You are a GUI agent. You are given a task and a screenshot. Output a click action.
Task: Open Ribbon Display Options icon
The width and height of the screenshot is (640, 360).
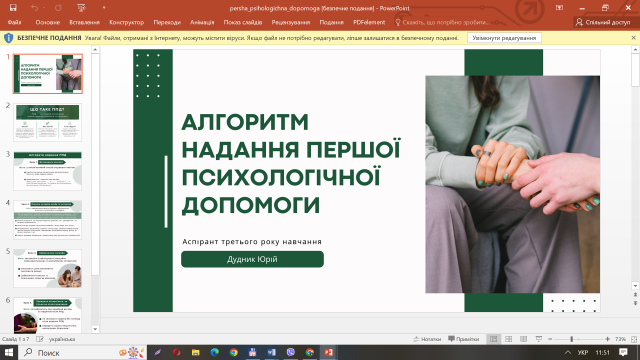pyautogui.click(x=559, y=8)
